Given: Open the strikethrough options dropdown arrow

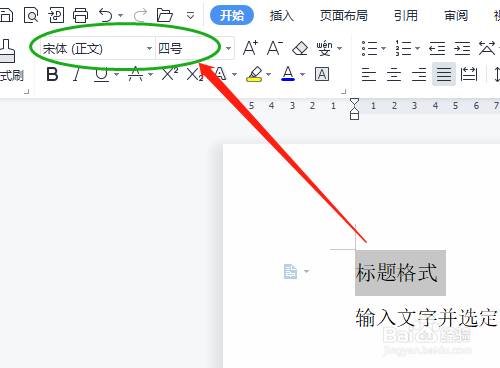Looking at the screenshot, I should pyautogui.click(x=151, y=74).
